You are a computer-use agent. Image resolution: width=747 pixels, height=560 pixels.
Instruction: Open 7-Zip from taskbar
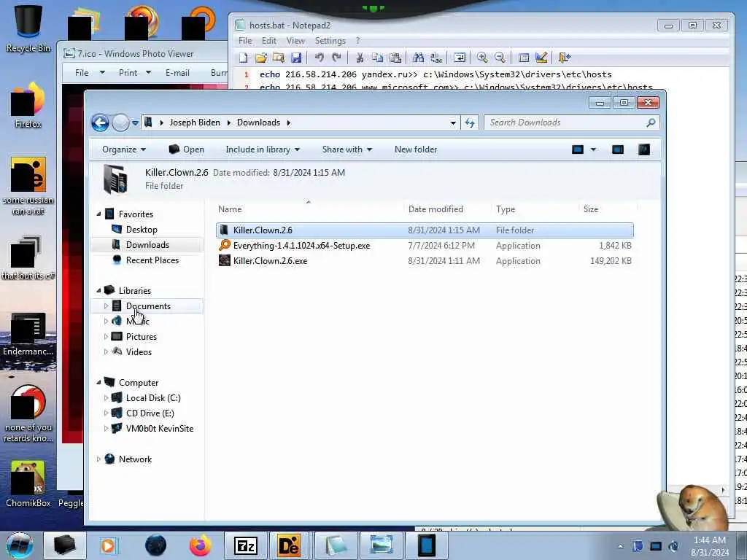(246, 545)
